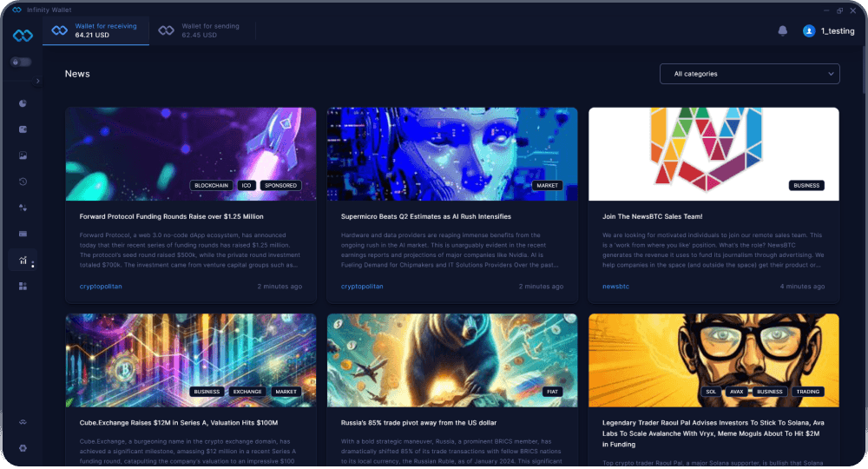Click the TRADING tag
The height and width of the screenshot is (469, 868).
click(x=807, y=392)
